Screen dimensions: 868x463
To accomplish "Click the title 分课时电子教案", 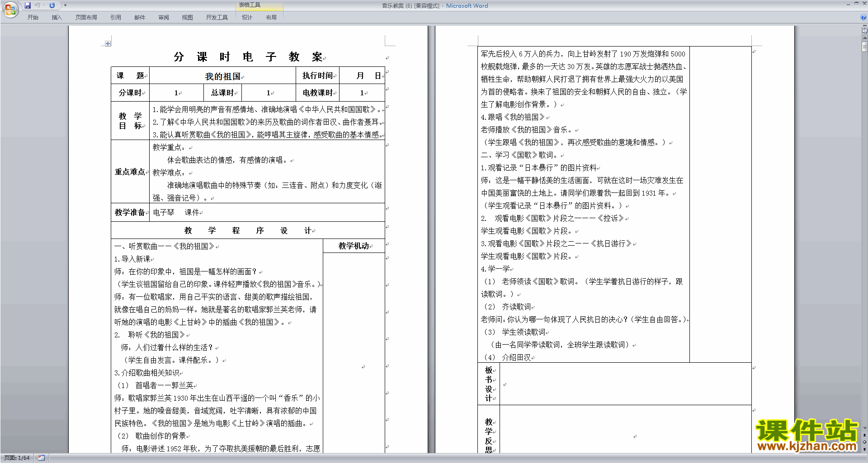I will [248, 57].
